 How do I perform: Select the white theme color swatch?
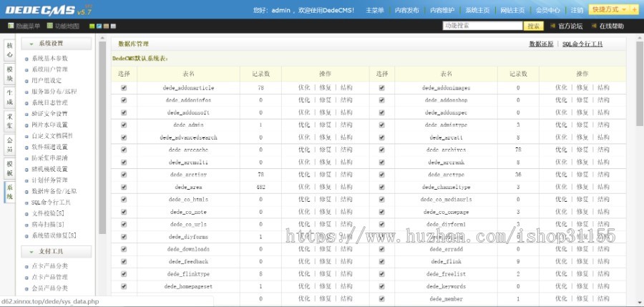[113, 26]
